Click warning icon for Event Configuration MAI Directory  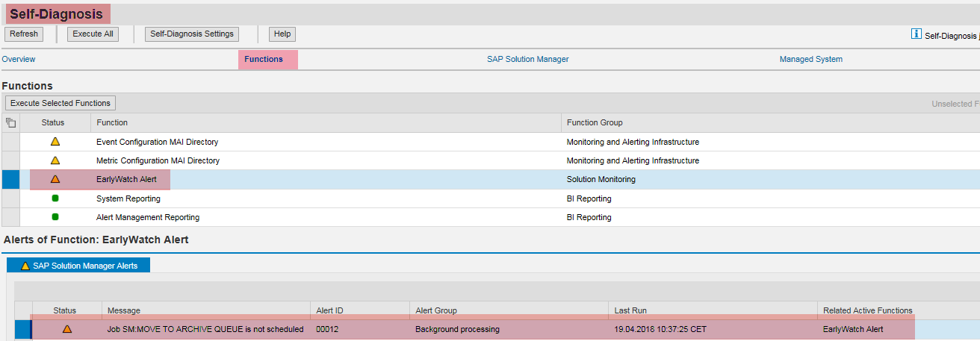point(55,142)
